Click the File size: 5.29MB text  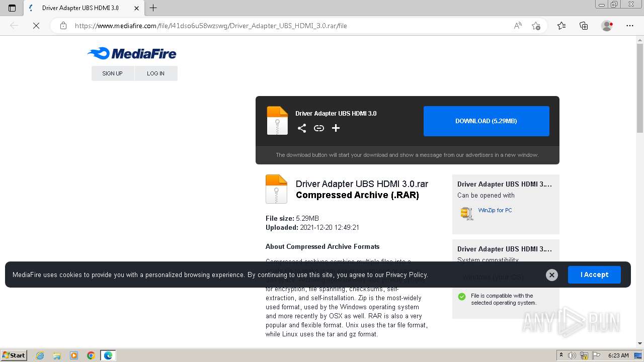click(292, 219)
